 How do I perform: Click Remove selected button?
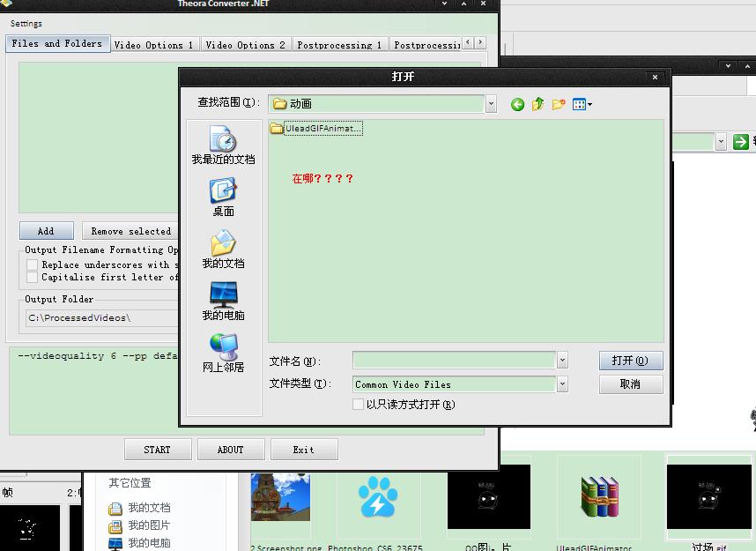click(130, 231)
